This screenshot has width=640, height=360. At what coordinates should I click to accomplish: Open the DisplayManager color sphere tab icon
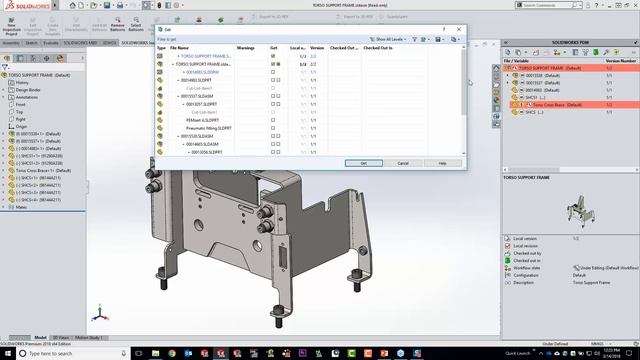pyautogui.click(x=60, y=58)
